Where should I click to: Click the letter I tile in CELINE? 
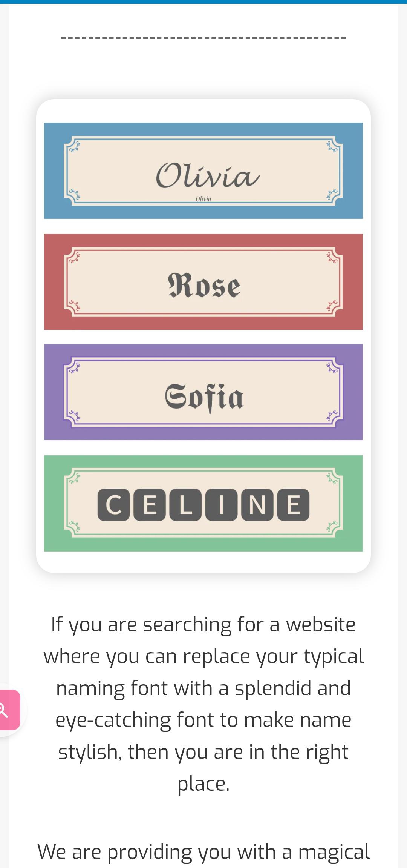point(221,505)
